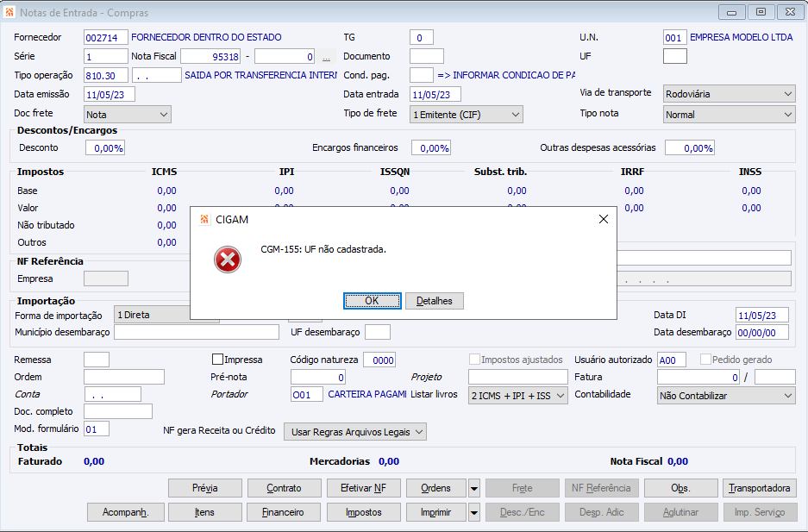Click the Município desembaraço field
Viewport: 808px width, 532px height.
(x=197, y=332)
